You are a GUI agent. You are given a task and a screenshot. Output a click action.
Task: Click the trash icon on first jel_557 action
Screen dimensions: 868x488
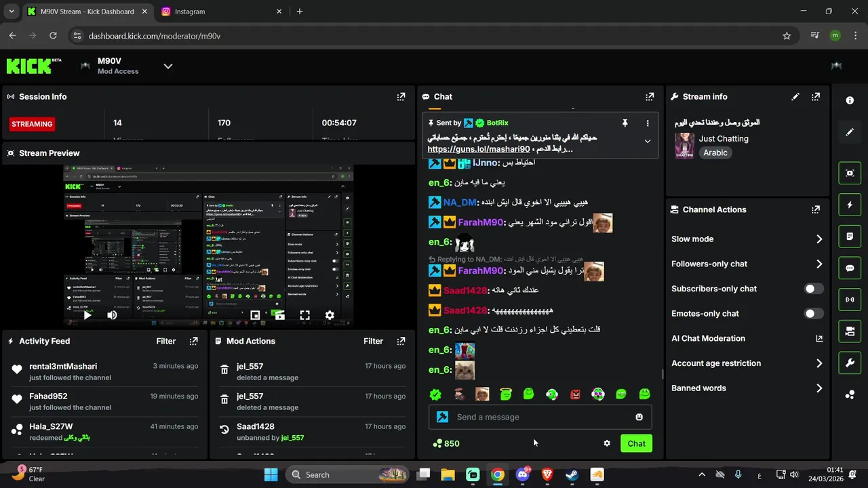coord(224,370)
